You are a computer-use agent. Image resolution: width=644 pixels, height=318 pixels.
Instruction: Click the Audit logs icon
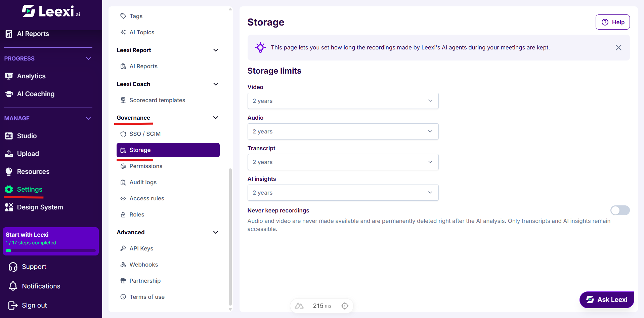(x=123, y=182)
